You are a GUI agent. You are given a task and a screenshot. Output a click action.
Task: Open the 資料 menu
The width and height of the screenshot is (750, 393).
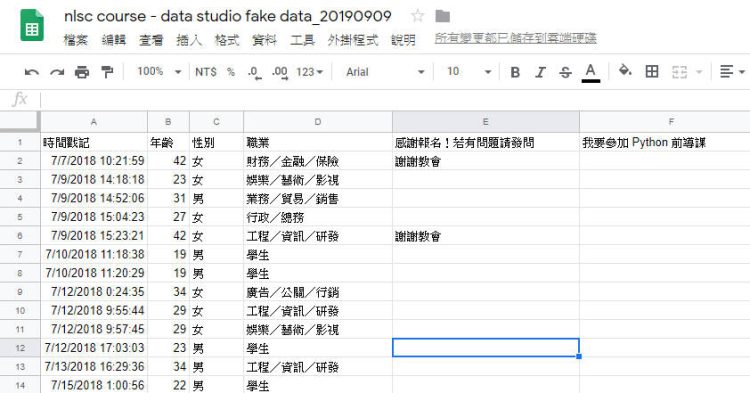click(x=265, y=40)
